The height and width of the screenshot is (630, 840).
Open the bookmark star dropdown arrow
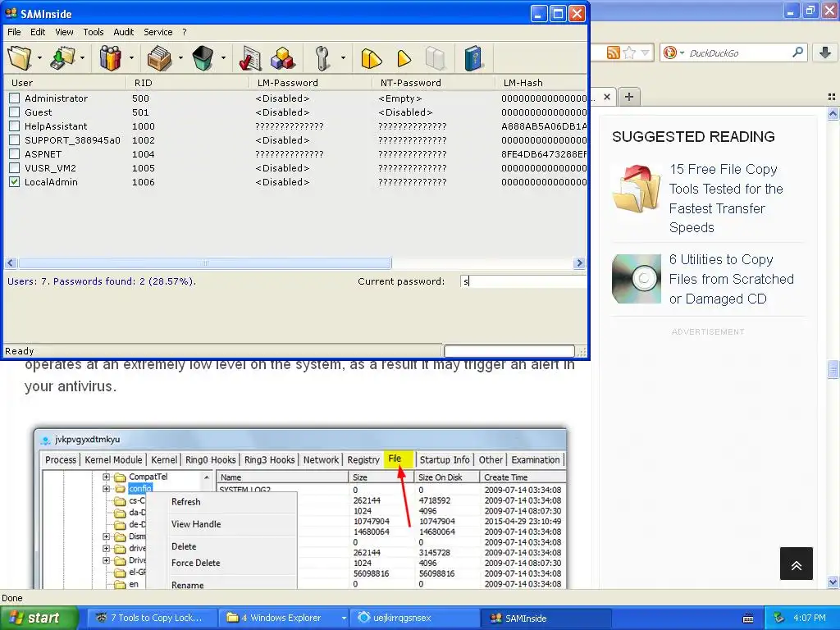(645, 52)
